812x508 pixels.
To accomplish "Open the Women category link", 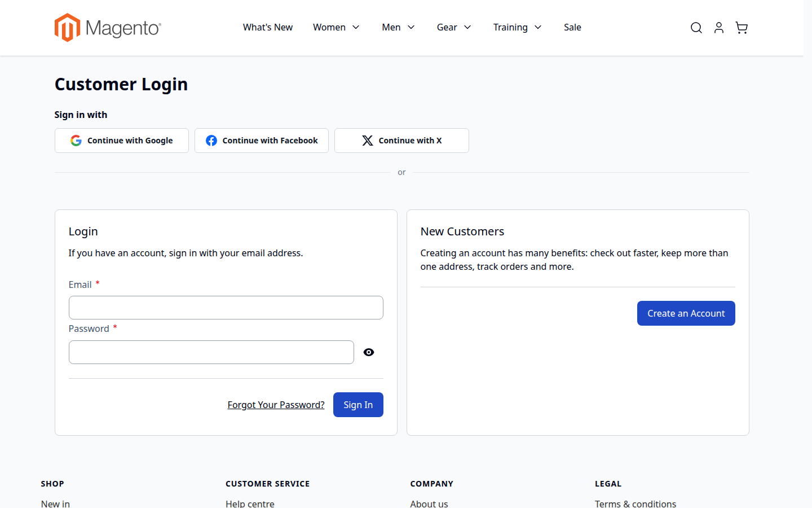I will tap(329, 27).
